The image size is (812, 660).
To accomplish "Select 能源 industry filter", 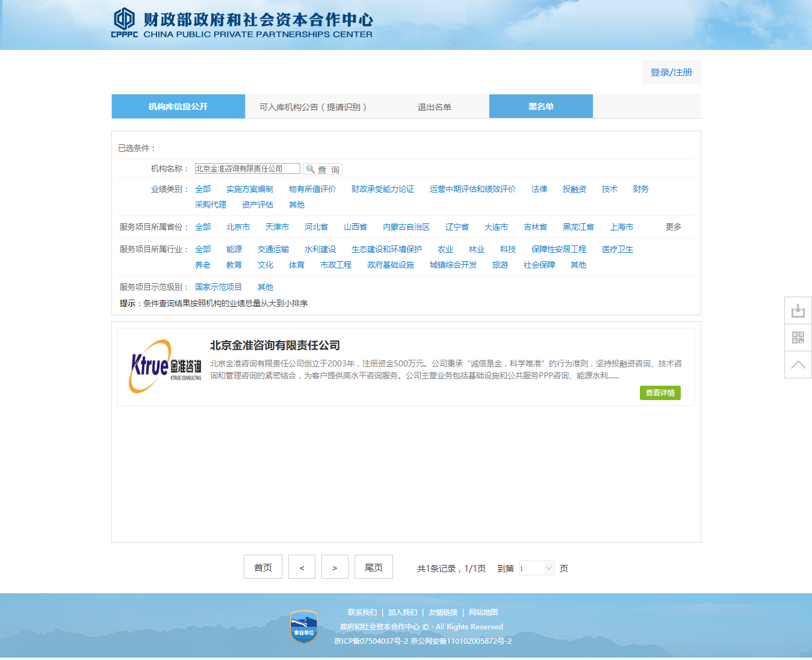I will click(234, 249).
